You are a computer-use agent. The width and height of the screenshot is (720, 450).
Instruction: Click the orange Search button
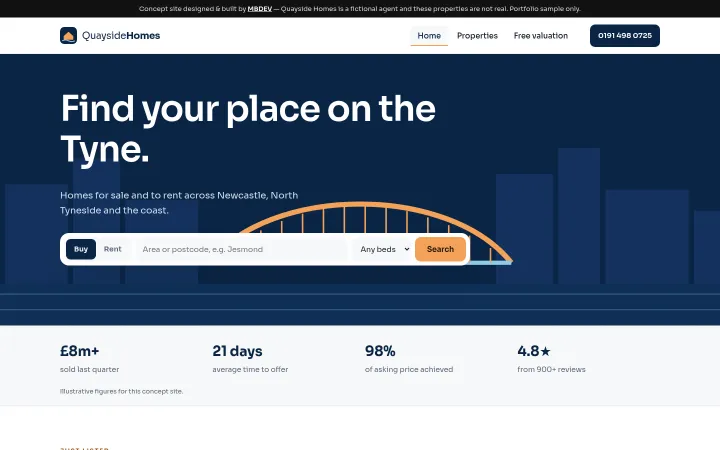(440, 249)
